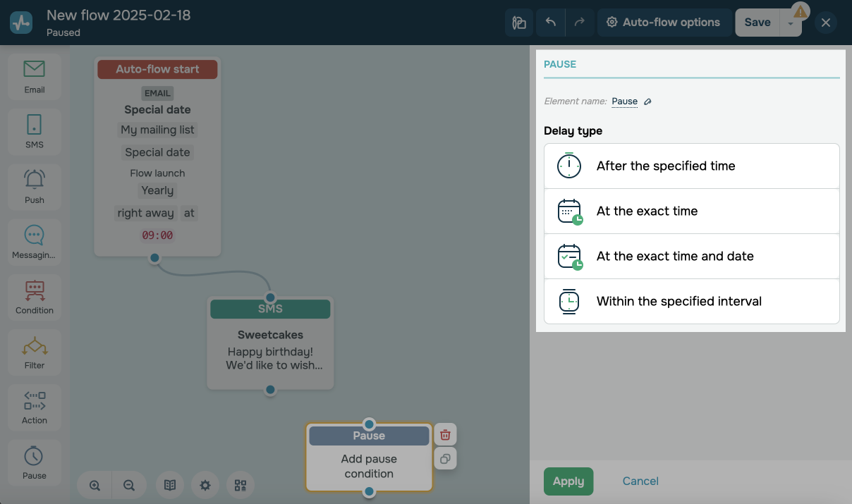
Task: Click the top connector of Pause block
Action: click(369, 424)
